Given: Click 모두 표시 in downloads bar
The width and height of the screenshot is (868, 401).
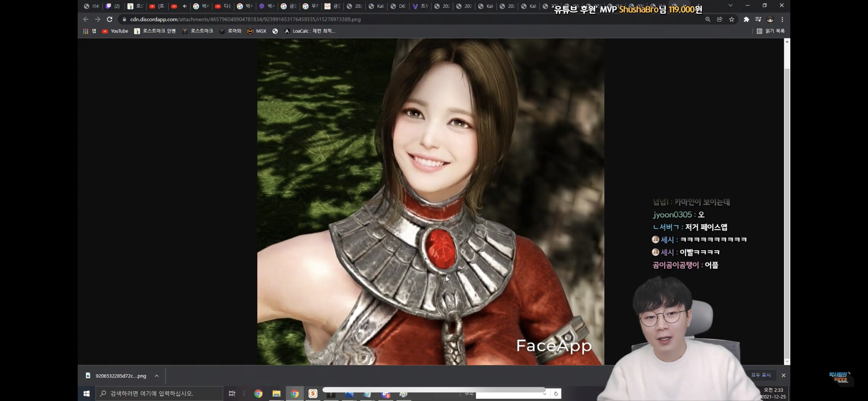Looking at the screenshot, I should click(761, 375).
